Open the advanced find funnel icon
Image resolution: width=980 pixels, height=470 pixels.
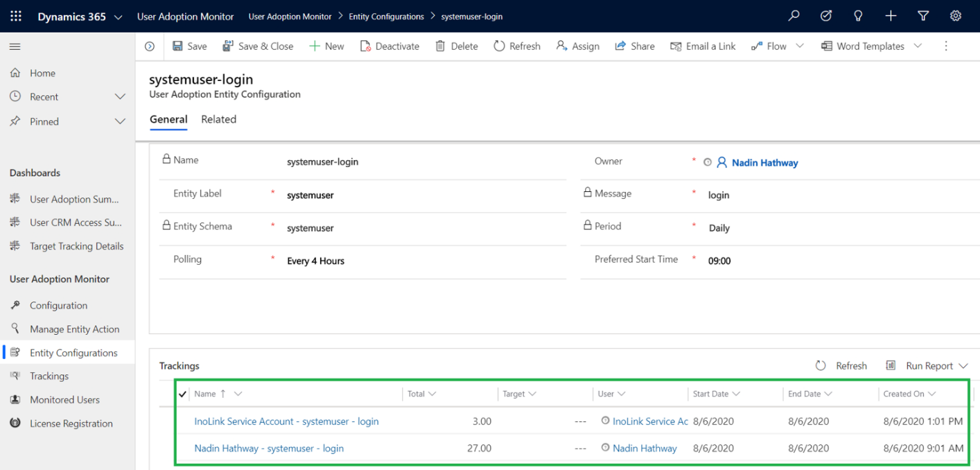coord(923,16)
